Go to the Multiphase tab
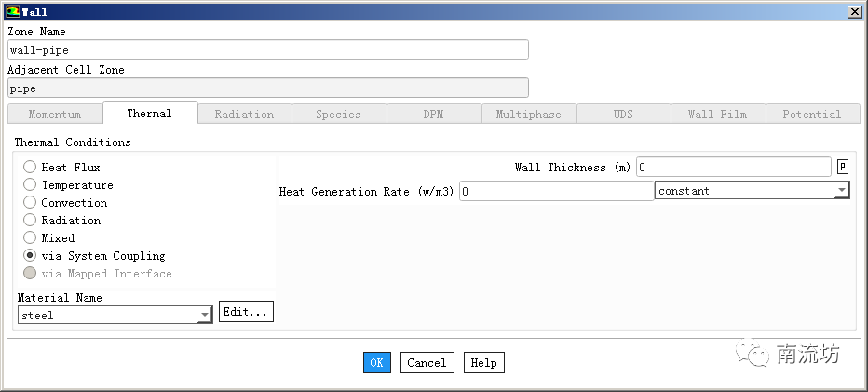868x392 pixels. point(529,114)
